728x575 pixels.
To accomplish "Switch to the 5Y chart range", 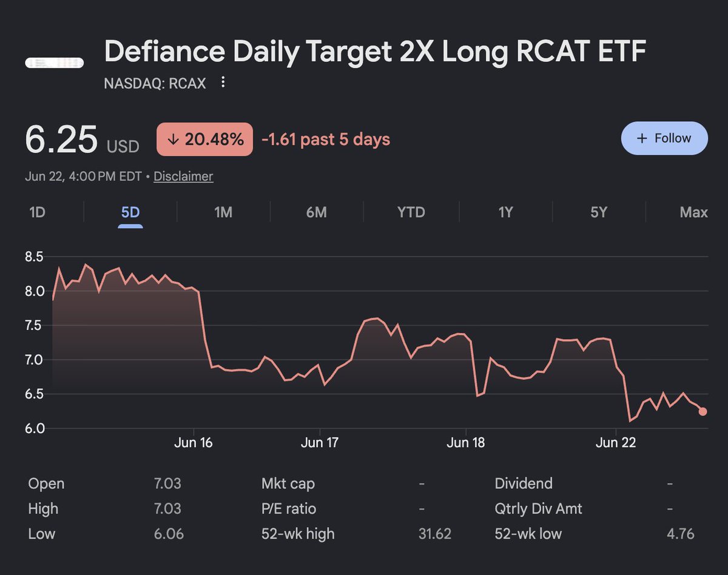I will click(x=598, y=212).
